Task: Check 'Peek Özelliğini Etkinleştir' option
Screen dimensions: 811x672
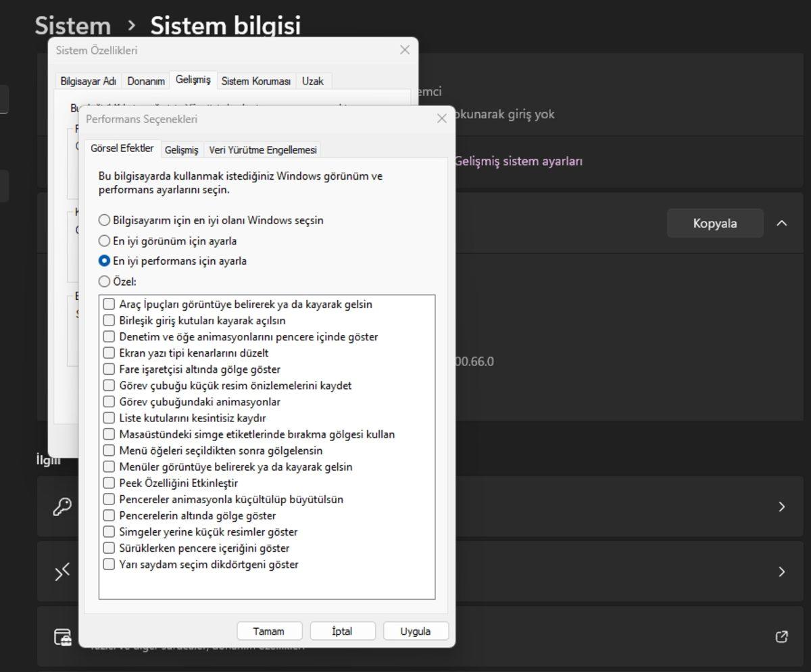Action: [x=109, y=483]
